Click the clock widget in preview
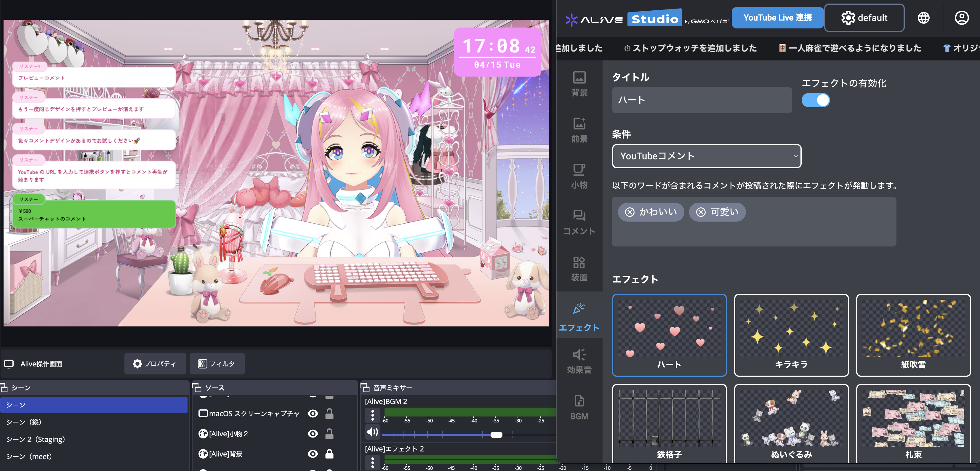980x471 pixels. (498, 52)
